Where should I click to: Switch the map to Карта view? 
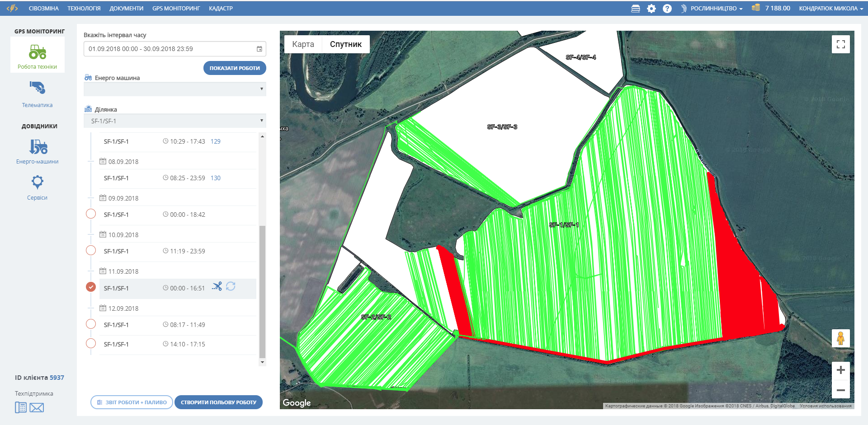pos(303,44)
